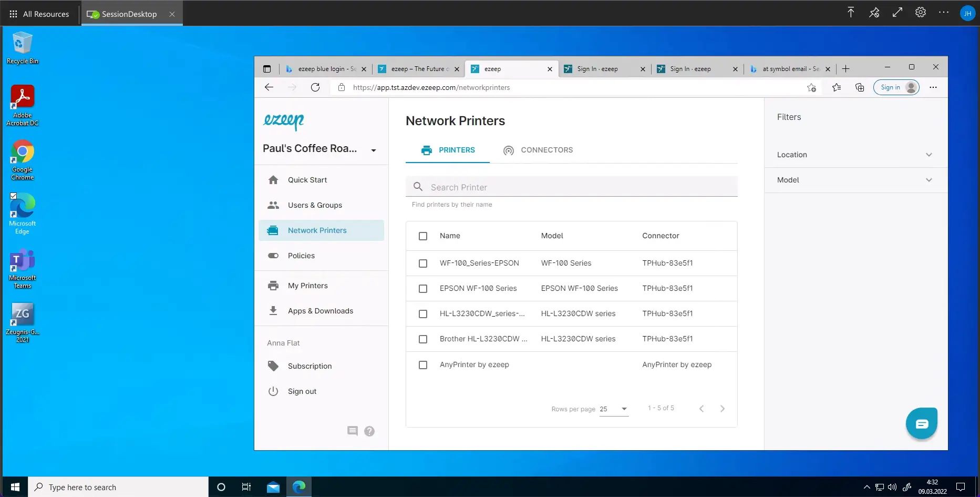Image resolution: width=980 pixels, height=497 pixels.
Task: Open the ezeep logo homepage
Action: (x=283, y=121)
